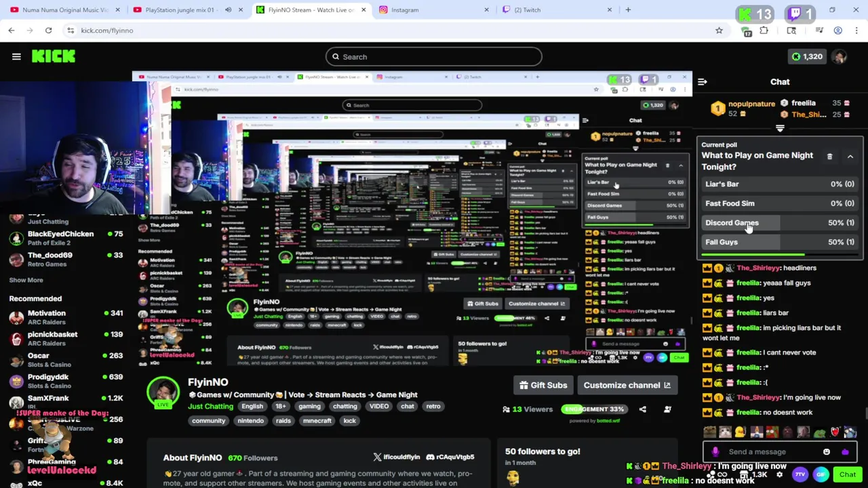Vote for Fall Guys in poll
The width and height of the screenshot is (868, 488).
pyautogui.click(x=780, y=242)
